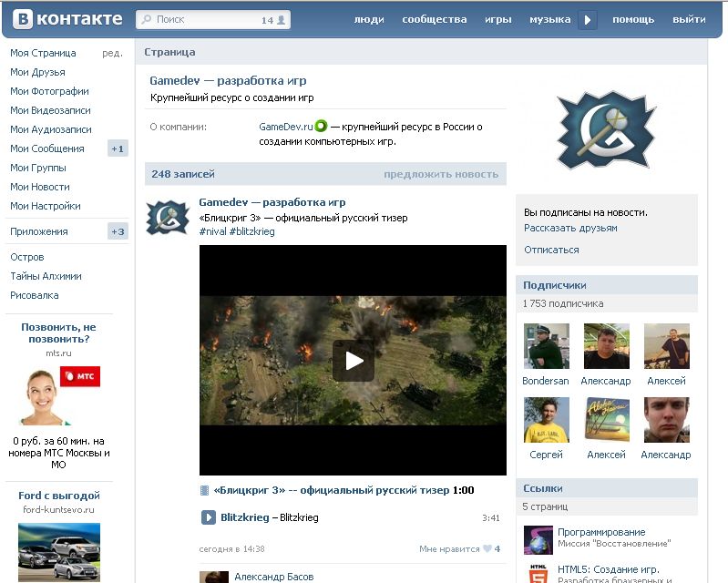Screen dimensions: 728x583
Task: Click the magnifier icon in search box
Action: point(147,19)
